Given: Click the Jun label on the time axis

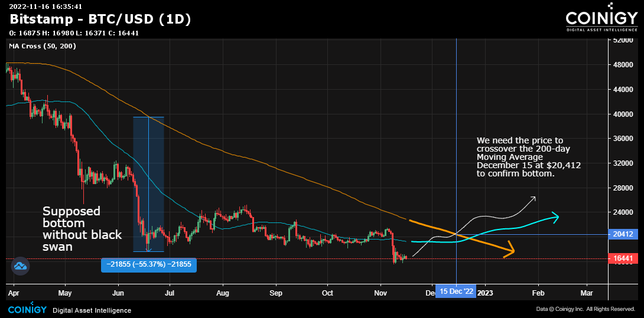Looking at the screenshot, I should (x=118, y=294).
